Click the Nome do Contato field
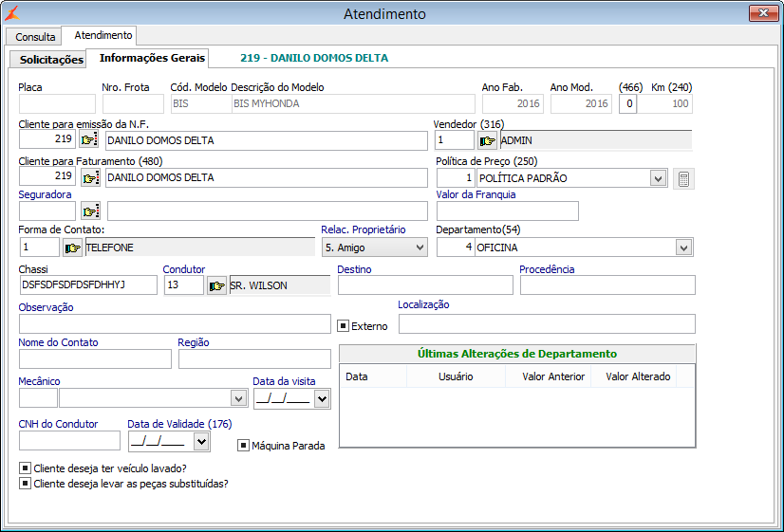The width and height of the screenshot is (784, 532). (95, 359)
